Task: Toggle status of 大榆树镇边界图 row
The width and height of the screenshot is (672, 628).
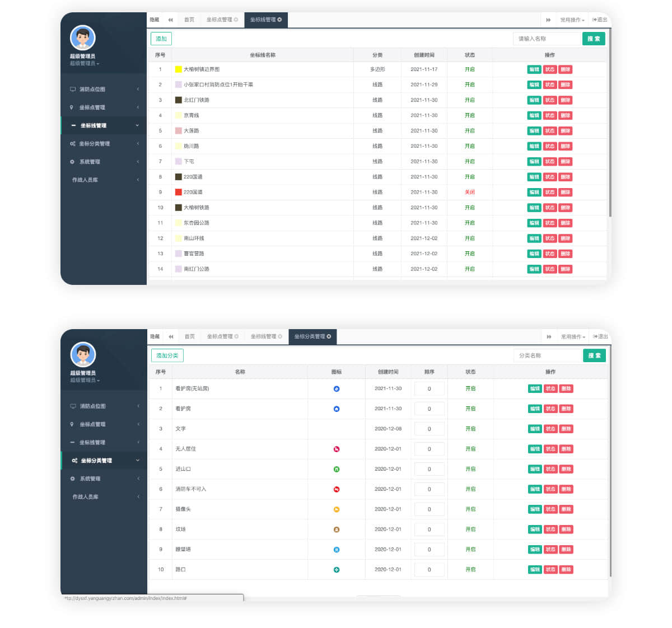Action: (x=549, y=69)
